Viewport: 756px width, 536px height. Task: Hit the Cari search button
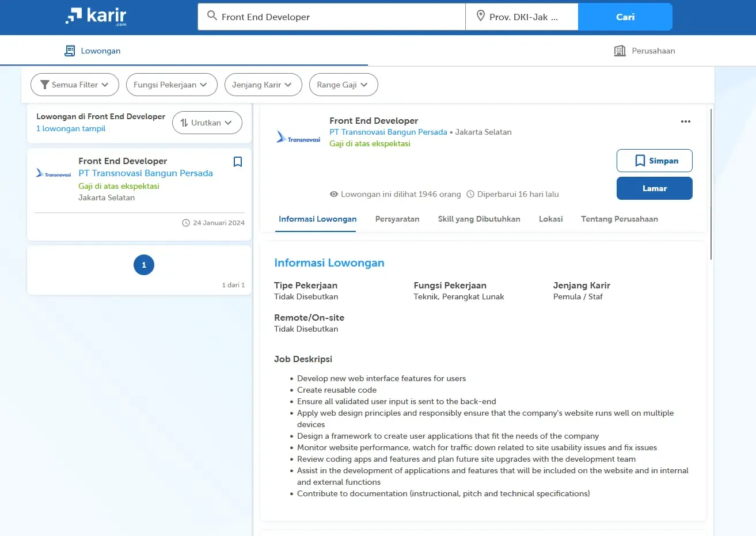[x=625, y=17]
